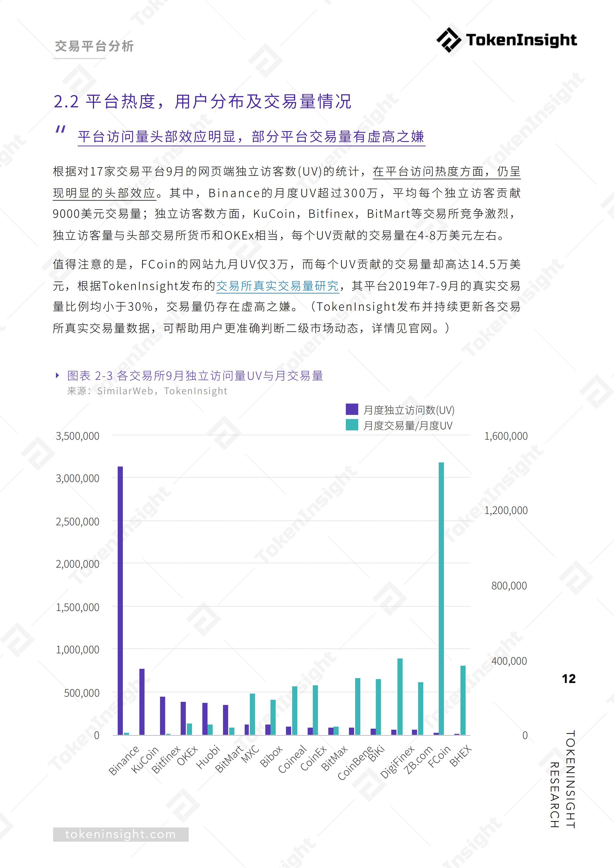The image size is (614, 868).
Task: Click the 3,500,000 left axis value
Action: 77,436
